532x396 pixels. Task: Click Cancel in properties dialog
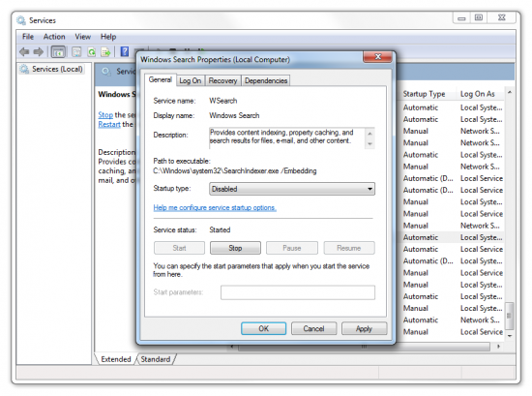313,328
